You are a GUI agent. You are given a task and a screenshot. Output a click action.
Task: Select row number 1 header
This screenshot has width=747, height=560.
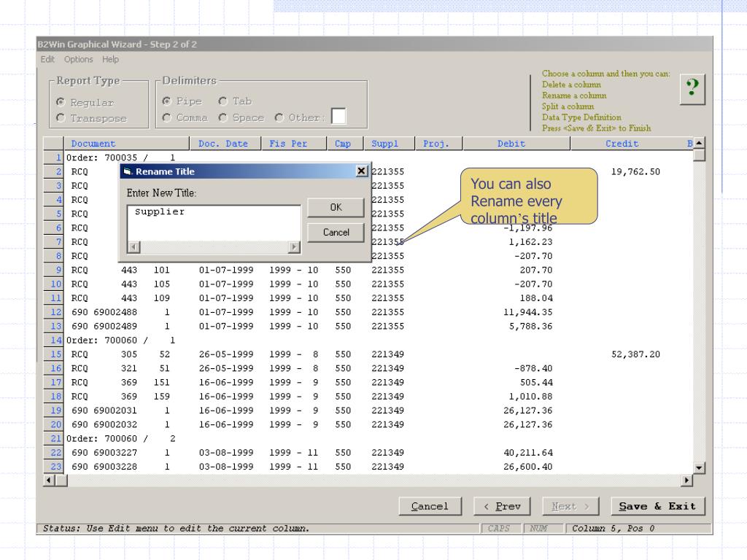point(53,157)
